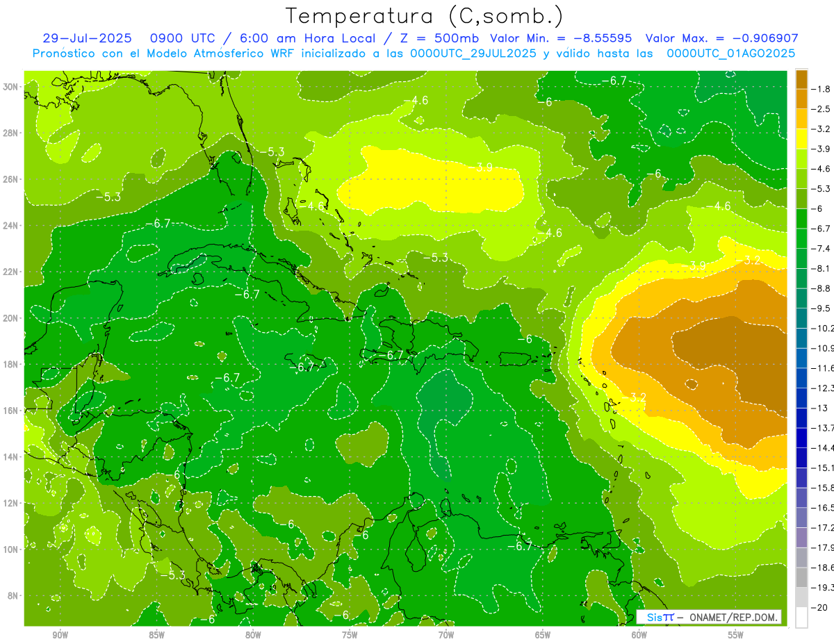Click the "24N" latitude axis label
This screenshot has height=644, width=834.
10,226
